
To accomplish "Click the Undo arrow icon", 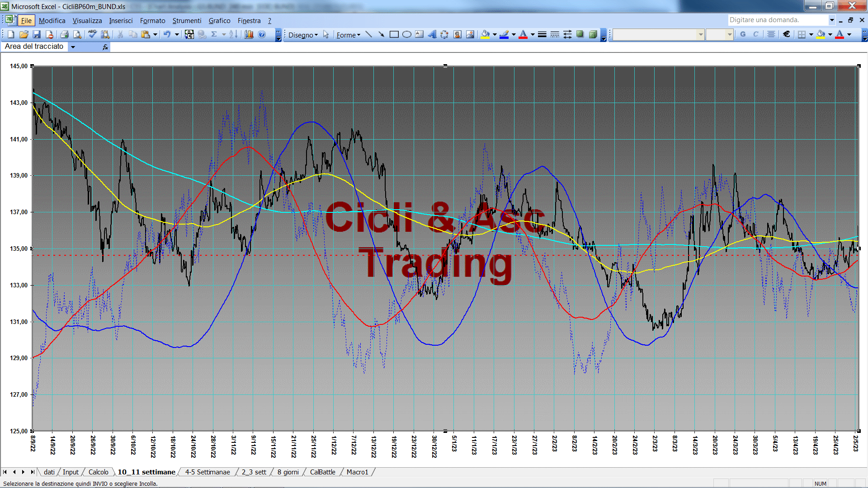I will tap(167, 34).
